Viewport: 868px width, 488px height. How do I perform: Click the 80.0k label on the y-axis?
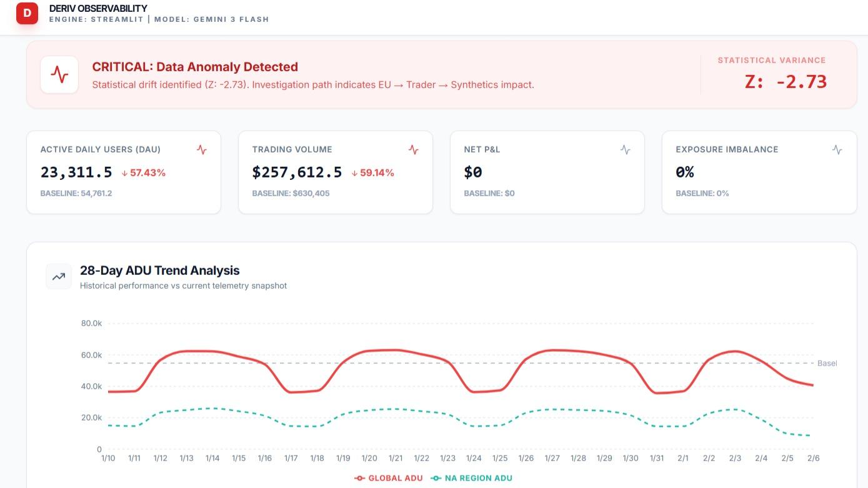90,324
